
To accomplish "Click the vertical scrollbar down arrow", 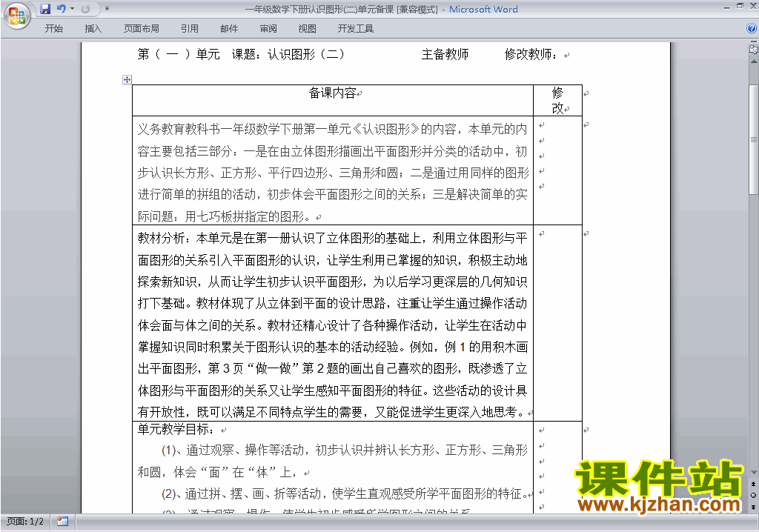I will coord(754,473).
